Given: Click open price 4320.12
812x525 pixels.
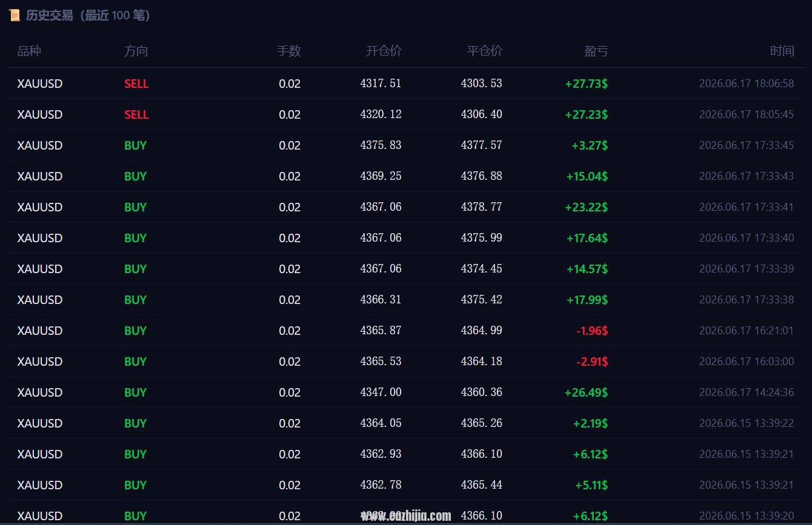Looking at the screenshot, I should (381, 114).
